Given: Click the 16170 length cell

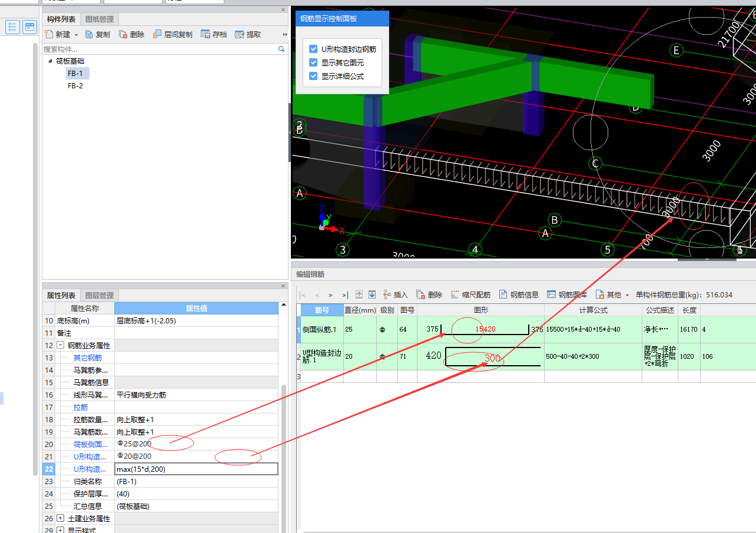Looking at the screenshot, I should [x=689, y=330].
